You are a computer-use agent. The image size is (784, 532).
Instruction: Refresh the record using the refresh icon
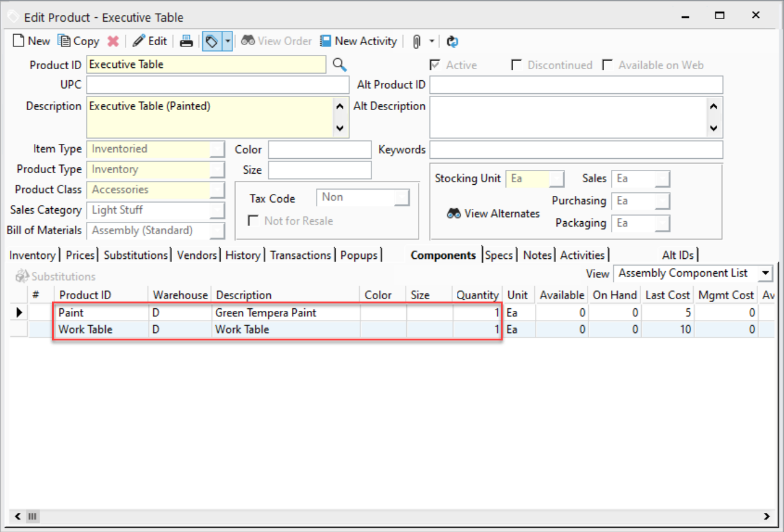452,41
